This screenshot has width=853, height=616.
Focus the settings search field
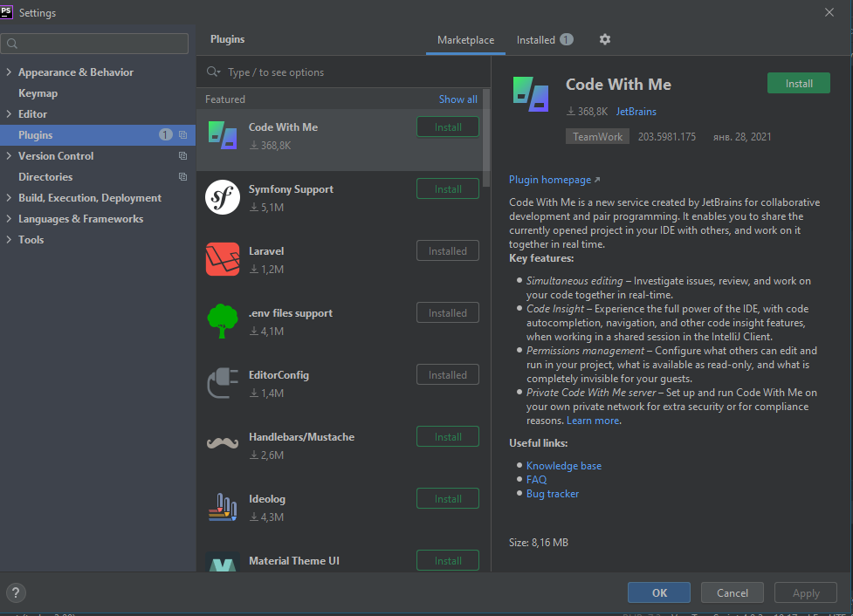(94, 44)
